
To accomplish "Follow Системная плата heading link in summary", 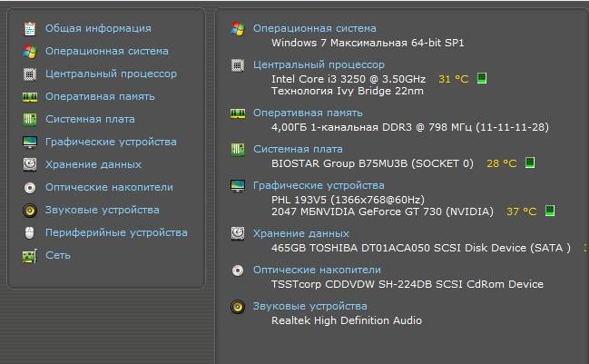I will click(298, 149).
